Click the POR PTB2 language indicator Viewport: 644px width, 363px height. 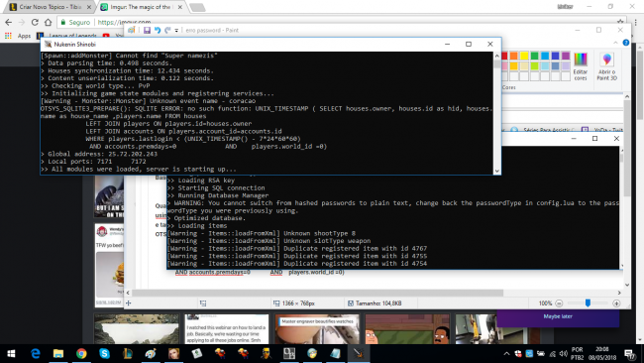[x=577, y=353]
